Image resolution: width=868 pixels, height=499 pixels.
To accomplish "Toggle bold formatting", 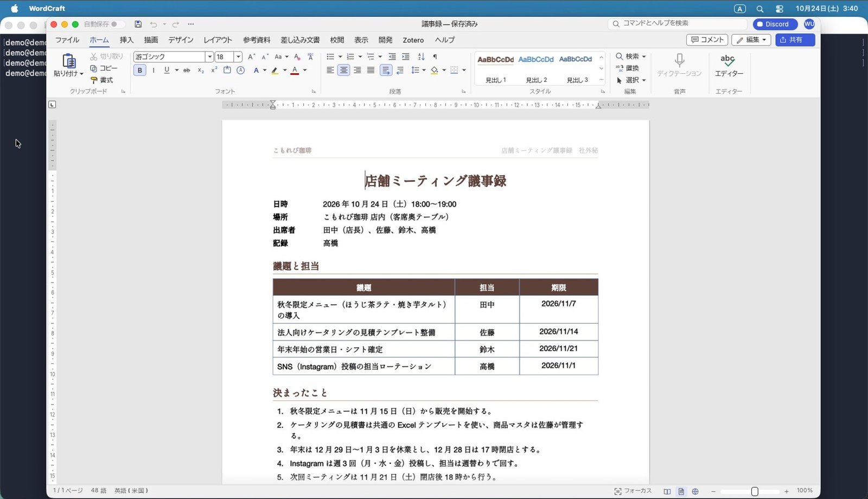I will click(x=139, y=70).
